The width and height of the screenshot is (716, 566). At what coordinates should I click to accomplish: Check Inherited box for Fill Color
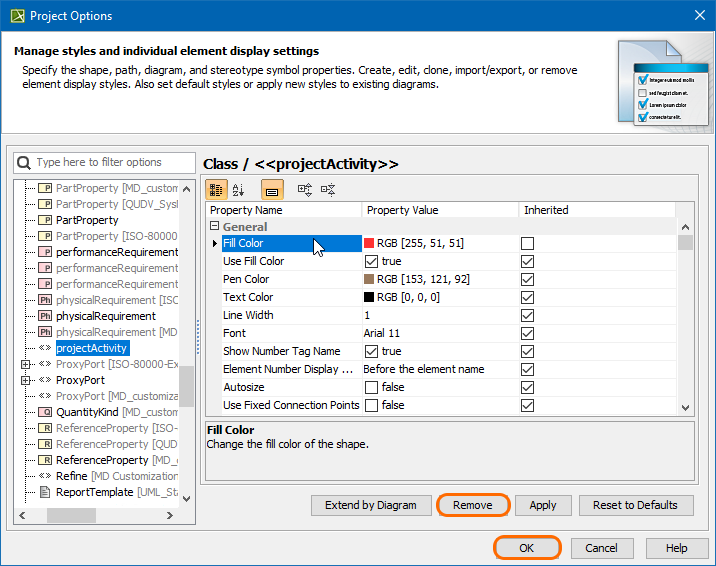coord(527,243)
